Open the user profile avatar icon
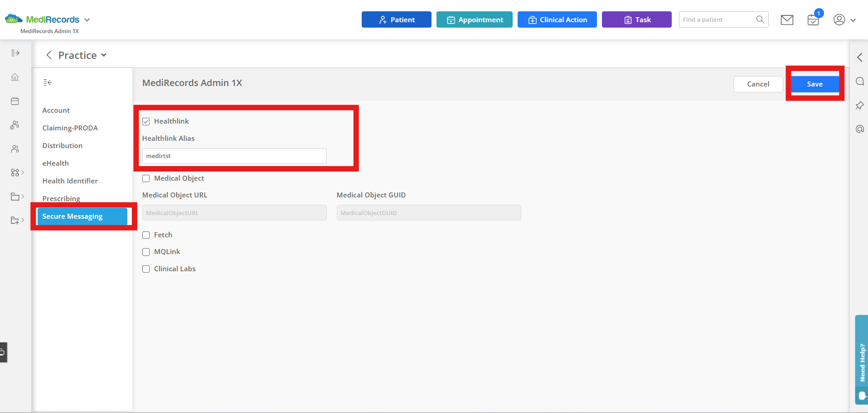The width and height of the screenshot is (868, 413). coord(839,20)
